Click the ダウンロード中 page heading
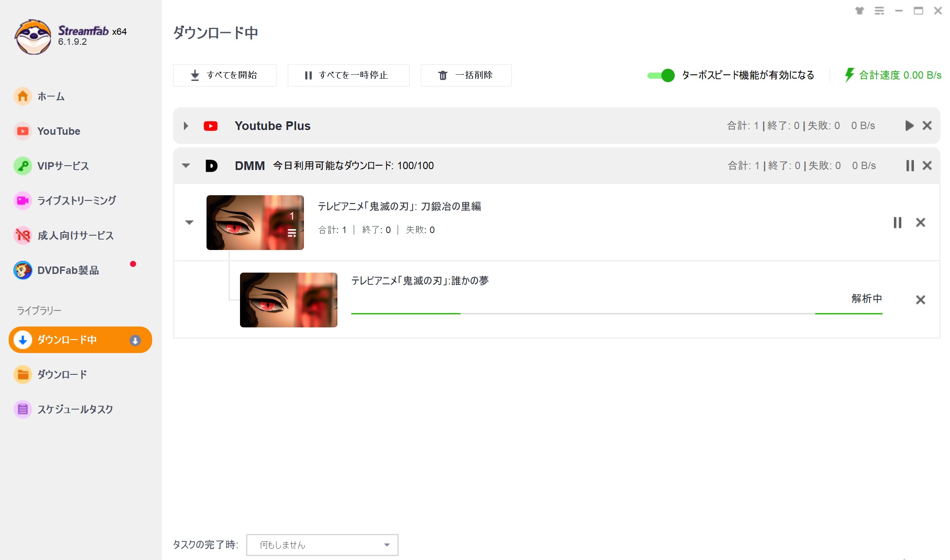The width and height of the screenshot is (950, 560). click(216, 33)
